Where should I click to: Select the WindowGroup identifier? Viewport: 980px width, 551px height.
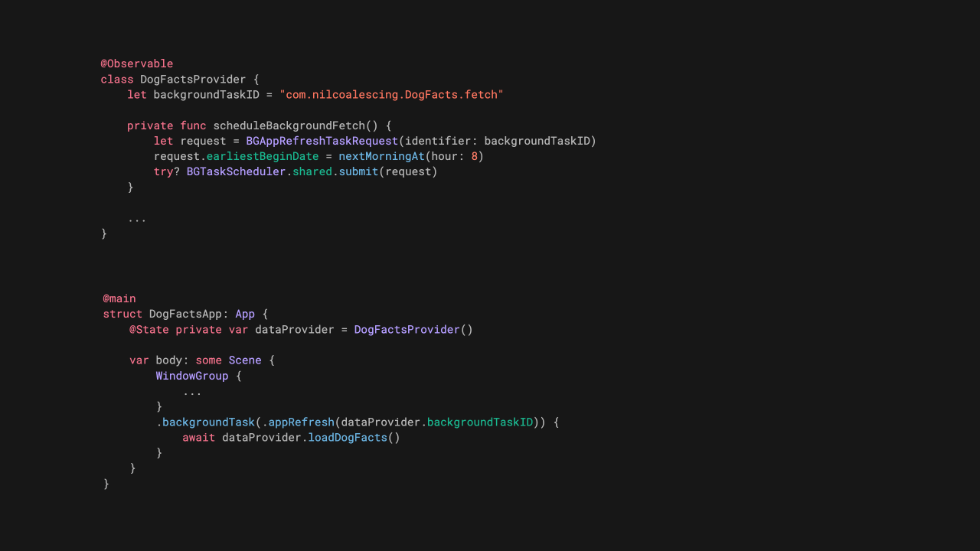(x=192, y=376)
